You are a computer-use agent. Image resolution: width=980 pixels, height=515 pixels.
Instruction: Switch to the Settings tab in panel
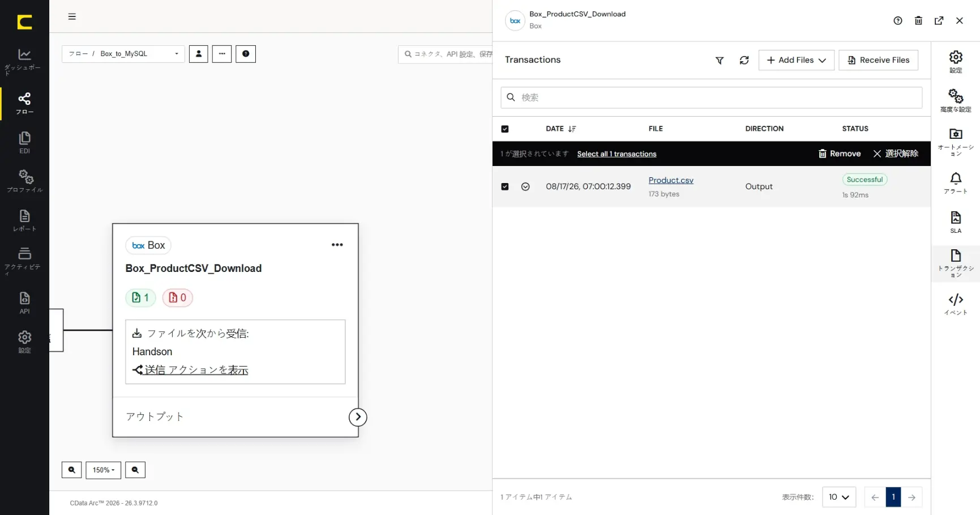956,62
